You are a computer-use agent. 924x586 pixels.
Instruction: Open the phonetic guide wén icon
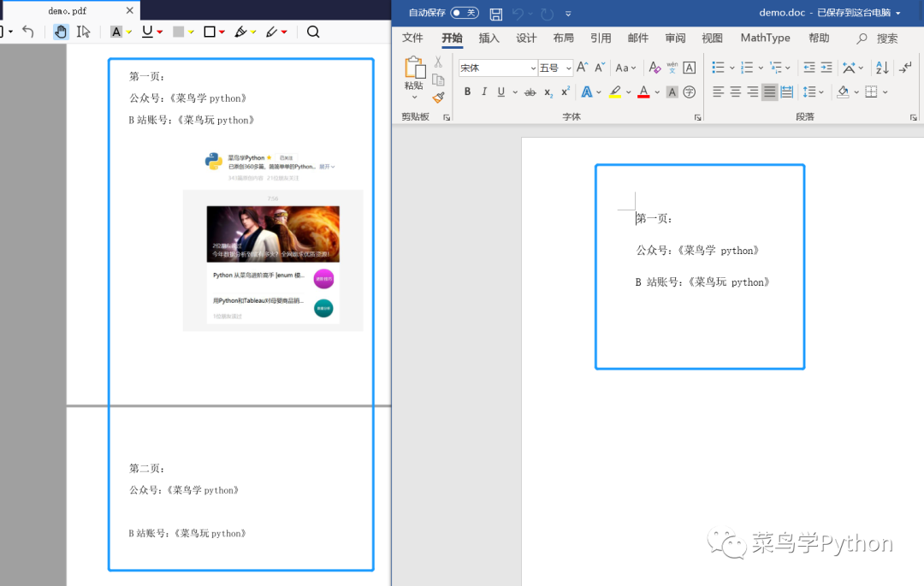(672, 68)
